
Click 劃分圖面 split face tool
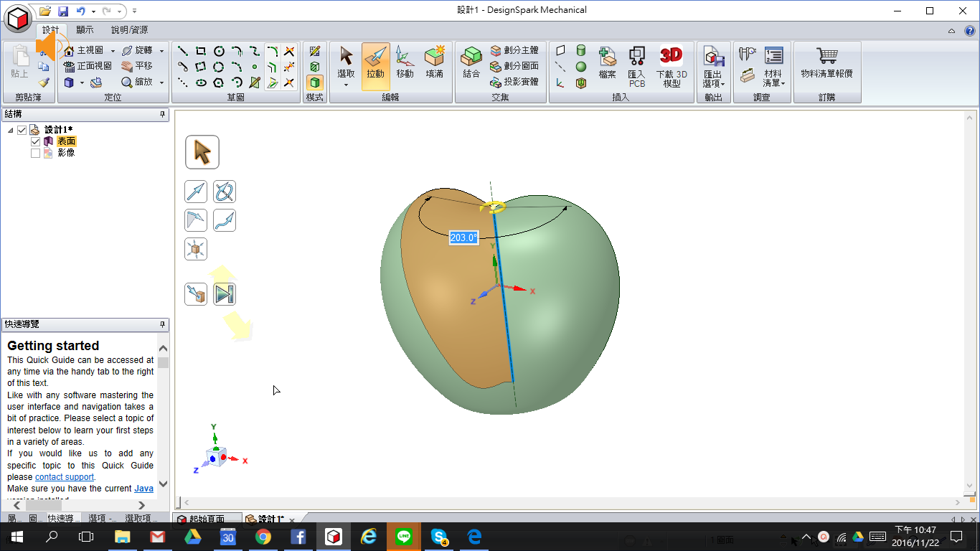[514, 66]
